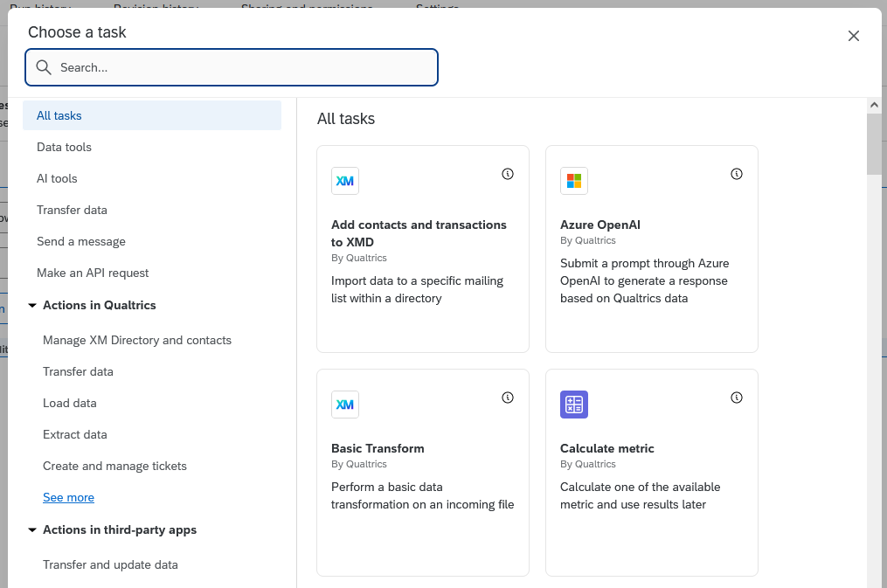The height and width of the screenshot is (588, 887).
Task: Choose Add contacts and transactions to XMD title
Action: (419, 233)
